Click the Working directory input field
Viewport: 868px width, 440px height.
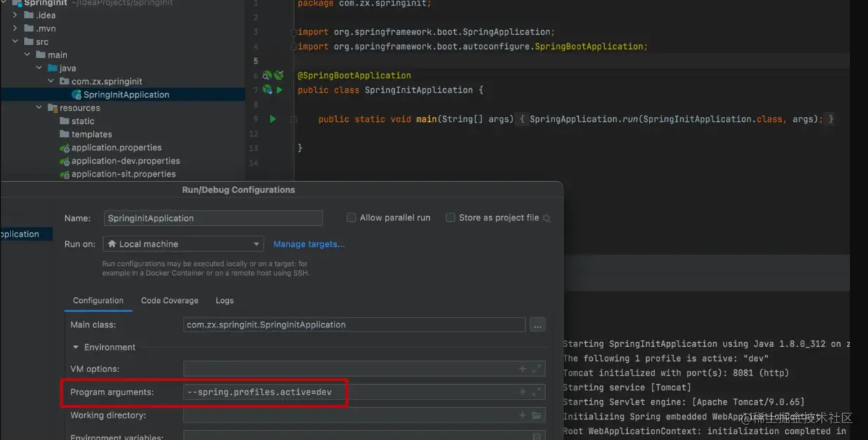364,416
